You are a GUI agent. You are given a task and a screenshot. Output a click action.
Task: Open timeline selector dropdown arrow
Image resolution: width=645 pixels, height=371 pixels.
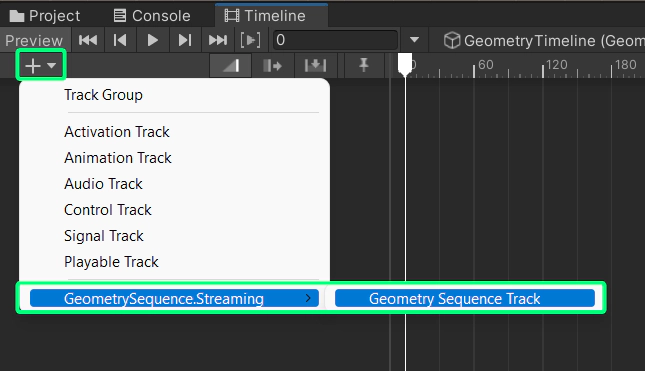pyautogui.click(x=414, y=40)
